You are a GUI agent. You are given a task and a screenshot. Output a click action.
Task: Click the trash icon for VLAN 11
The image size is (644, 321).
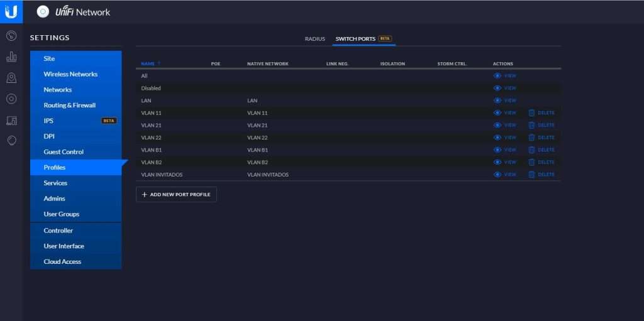[531, 113]
